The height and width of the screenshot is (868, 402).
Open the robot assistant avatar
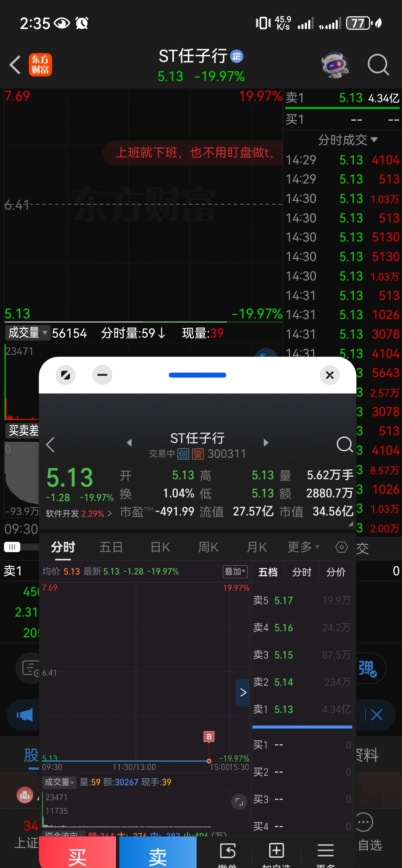pos(334,65)
